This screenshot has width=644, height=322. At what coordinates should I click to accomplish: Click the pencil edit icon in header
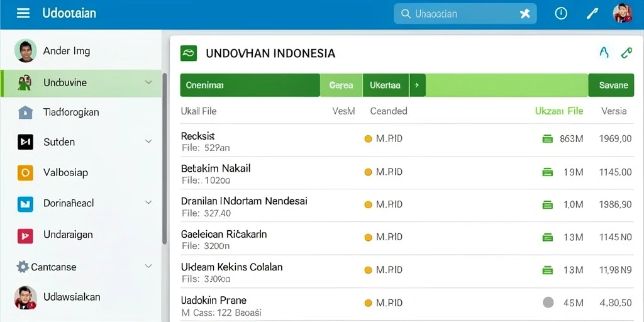point(592,14)
